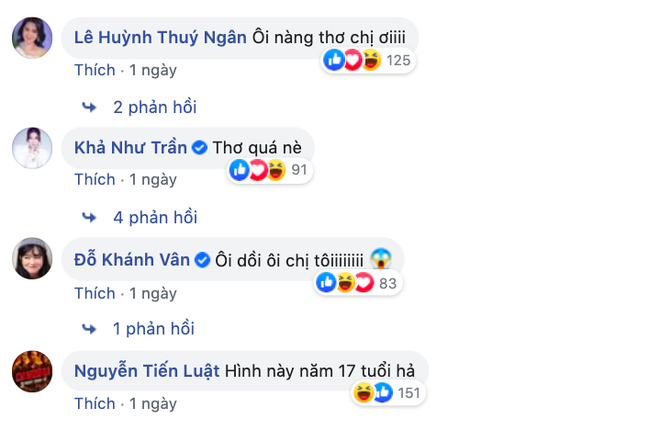660x431 pixels.
Task: Click Khả Như Trần's profile avatar
Action: pos(32,148)
